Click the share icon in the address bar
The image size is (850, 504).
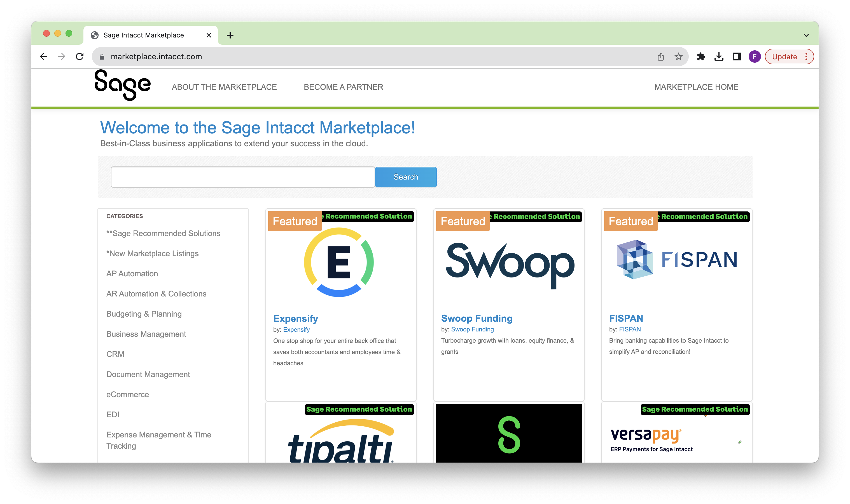click(660, 56)
